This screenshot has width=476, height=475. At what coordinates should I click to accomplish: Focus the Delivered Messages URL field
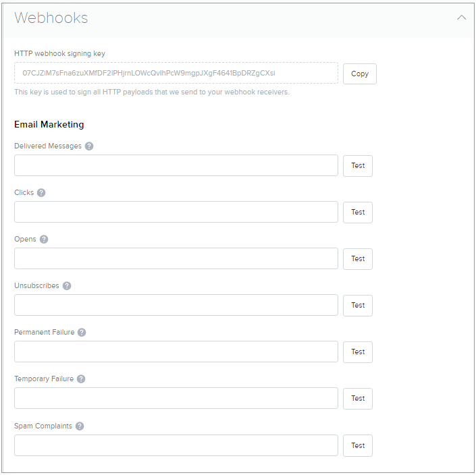click(176, 165)
